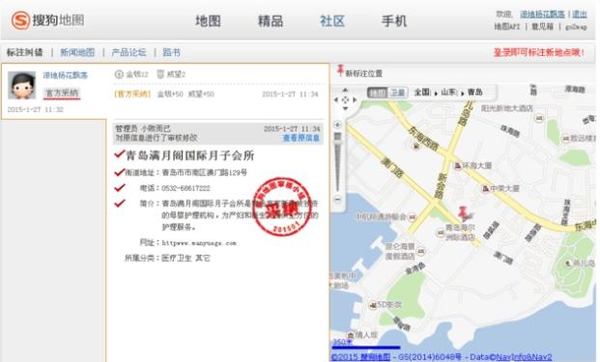The width and height of the screenshot is (600, 362).
Task: Open the 地图 navigation tab
Action: coord(208,21)
